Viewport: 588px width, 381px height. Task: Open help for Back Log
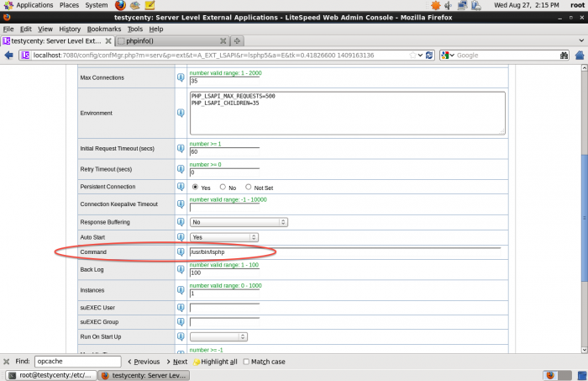pyautogui.click(x=181, y=269)
